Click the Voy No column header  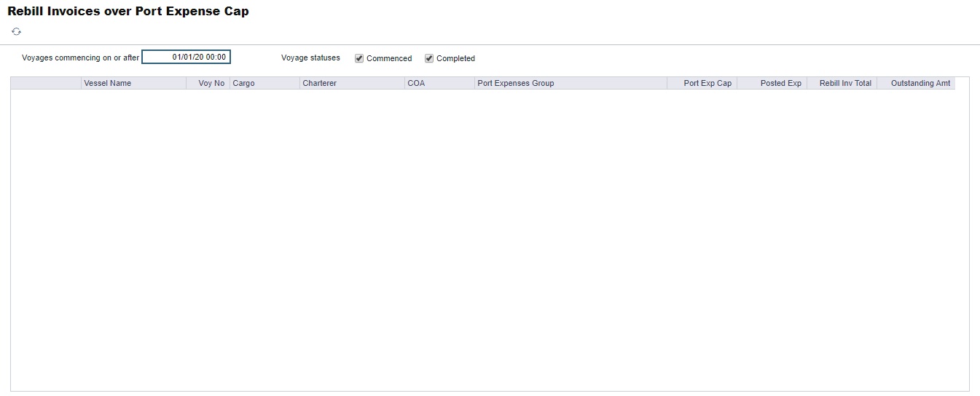point(208,84)
